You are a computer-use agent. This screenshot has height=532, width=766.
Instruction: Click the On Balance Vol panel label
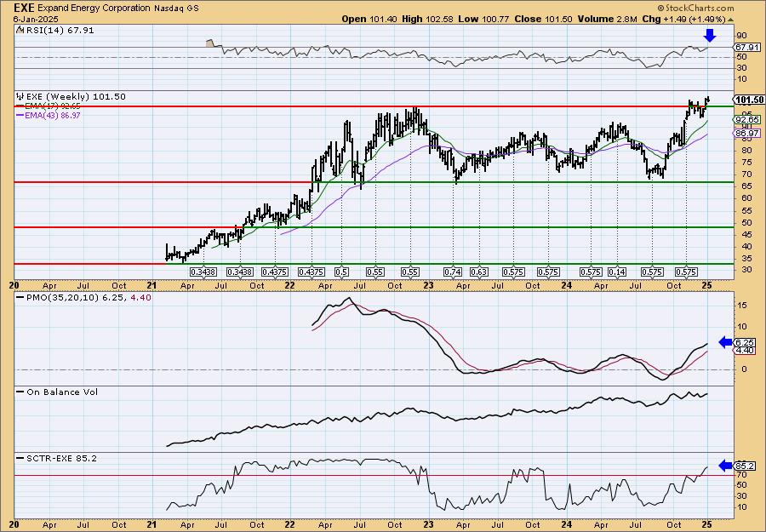tap(62, 392)
